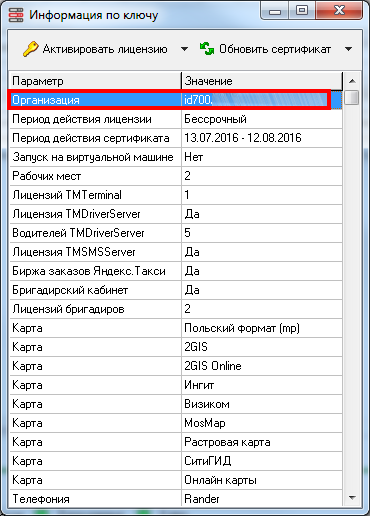Click the Значение column header
370x516 pixels.
[x=262, y=81]
